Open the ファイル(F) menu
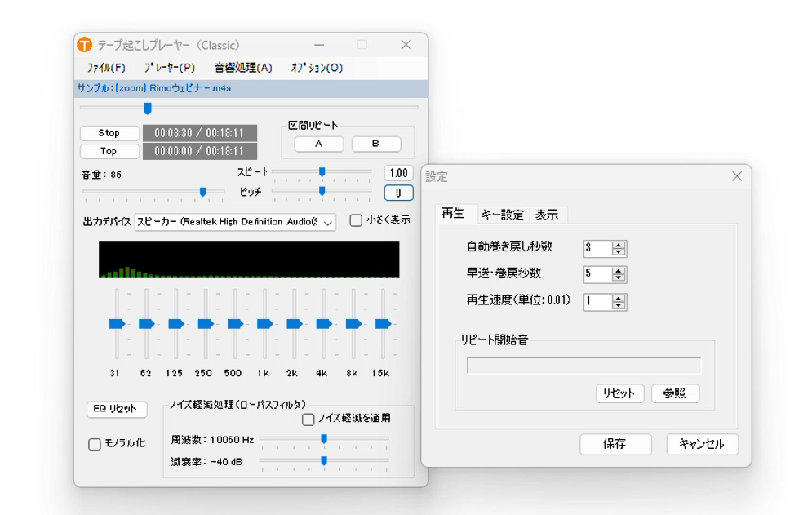Viewport: 812px width, 515px height. pyautogui.click(x=106, y=68)
